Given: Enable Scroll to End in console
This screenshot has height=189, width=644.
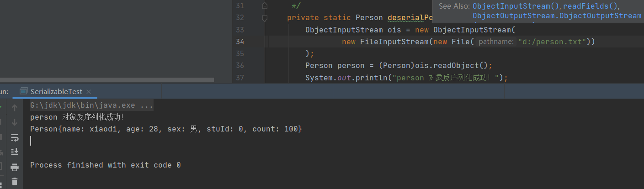Looking at the screenshot, I should (x=15, y=152).
